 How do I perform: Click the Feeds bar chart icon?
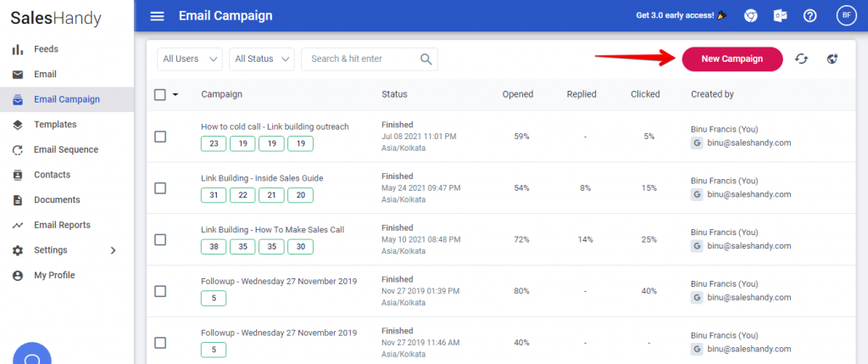click(18, 49)
